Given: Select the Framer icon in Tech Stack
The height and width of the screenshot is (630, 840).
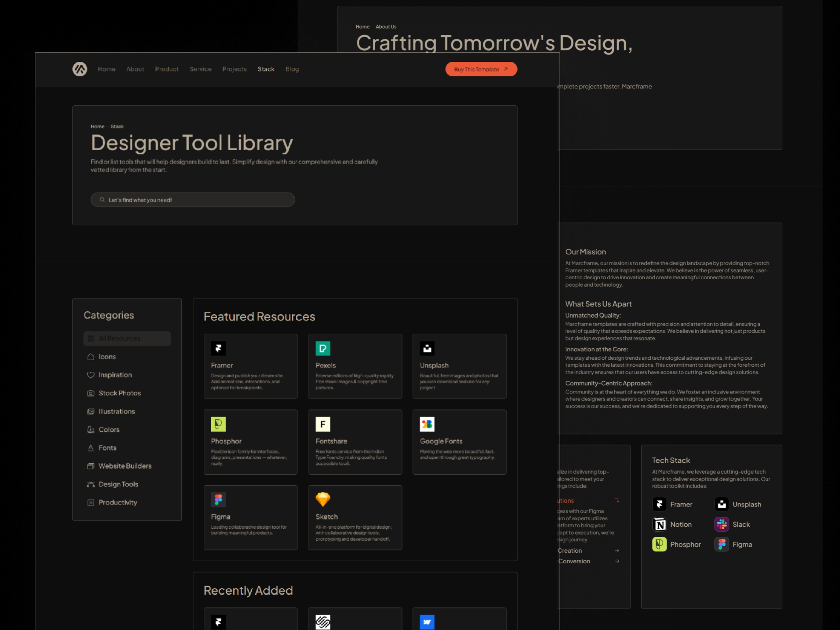Looking at the screenshot, I should [659, 504].
